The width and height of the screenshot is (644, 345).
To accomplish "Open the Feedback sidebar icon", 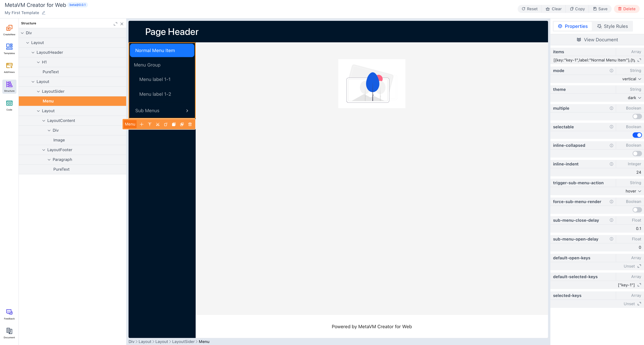I will click(9, 314).
